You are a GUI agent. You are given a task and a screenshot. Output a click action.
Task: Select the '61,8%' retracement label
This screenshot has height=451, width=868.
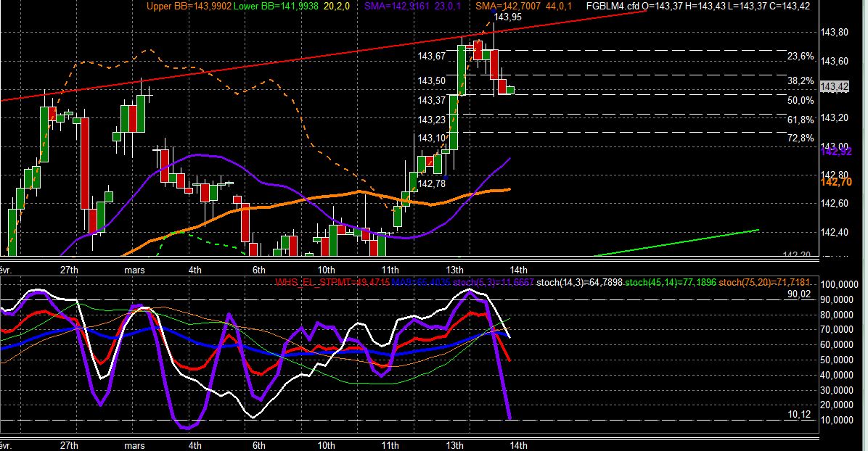[801, 120]
